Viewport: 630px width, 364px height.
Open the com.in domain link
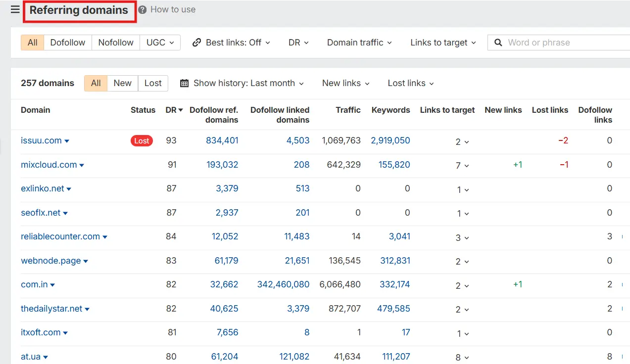coord(34,284)
